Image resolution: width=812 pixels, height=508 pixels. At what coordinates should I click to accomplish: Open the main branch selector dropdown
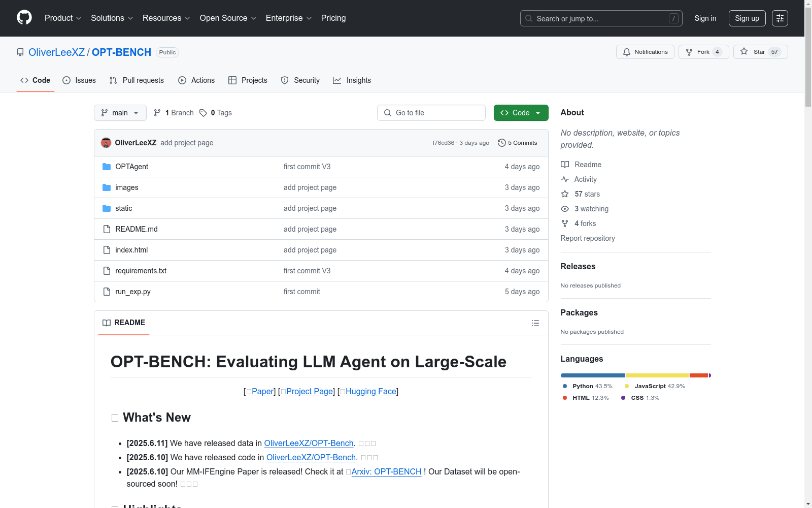click(120, 113)
